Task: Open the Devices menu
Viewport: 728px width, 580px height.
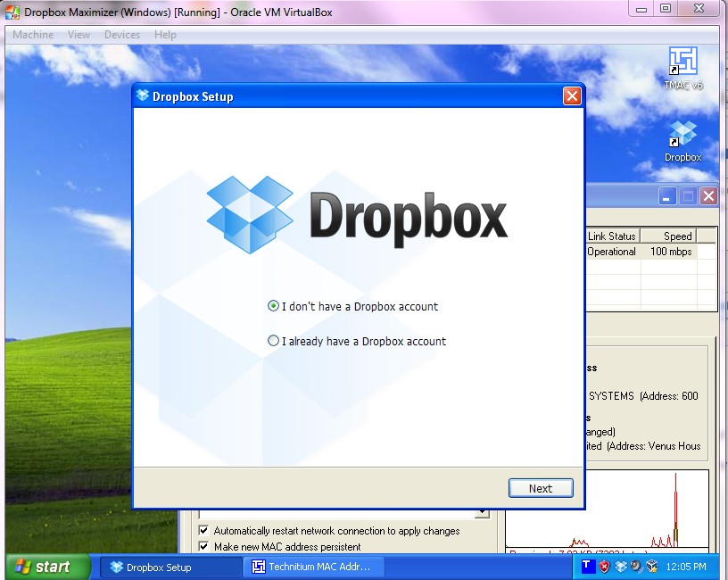Action: point(121,34)
